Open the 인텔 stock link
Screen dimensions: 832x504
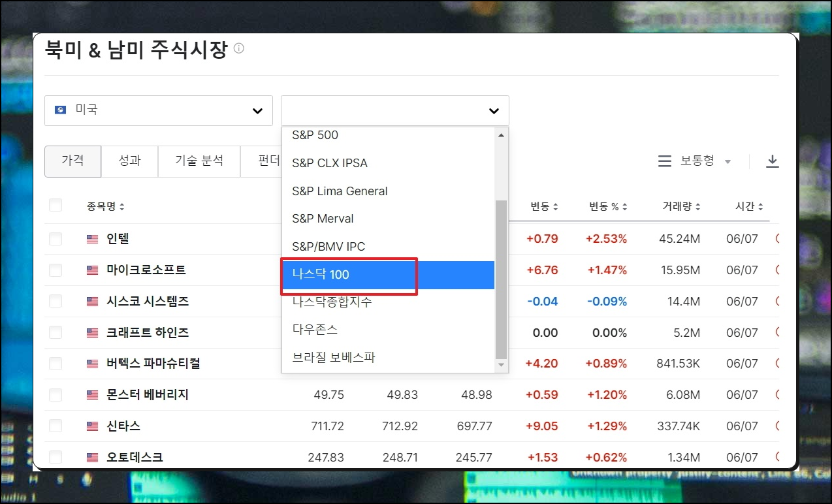(118, 239)
